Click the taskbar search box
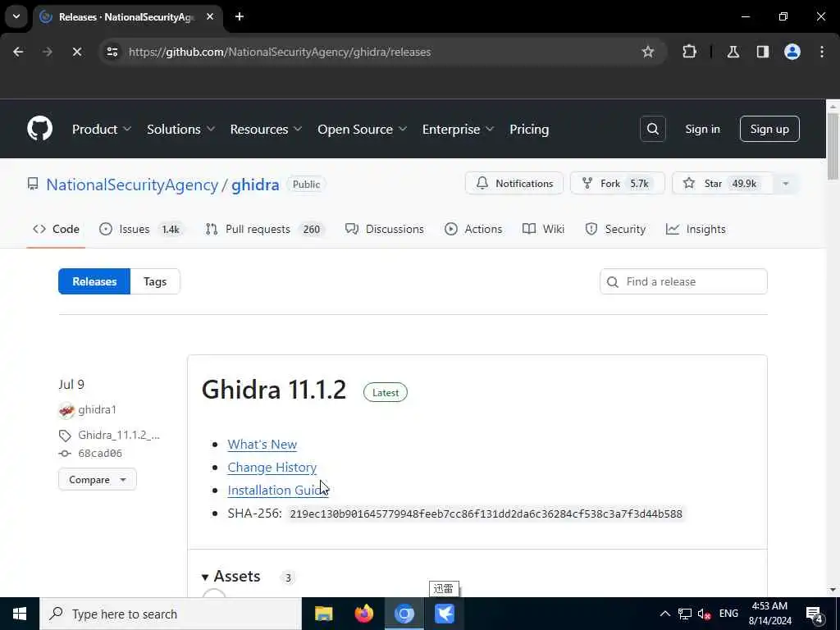This screenshot has height=630, width=840. click(171, 614)
